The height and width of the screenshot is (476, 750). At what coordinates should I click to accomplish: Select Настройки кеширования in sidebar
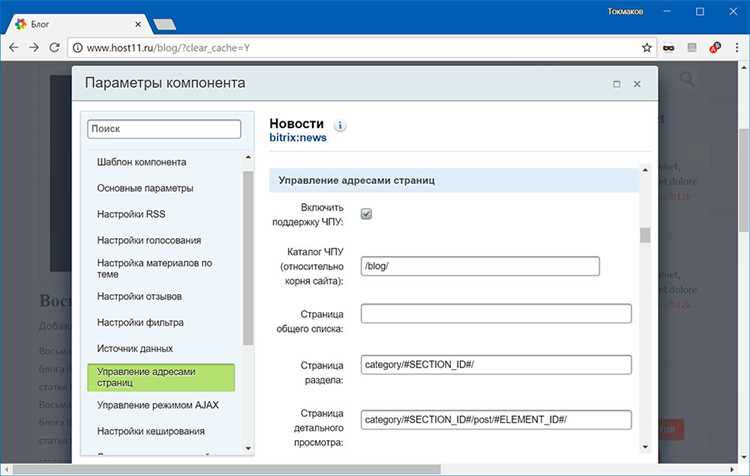click(x=151, y=431)
